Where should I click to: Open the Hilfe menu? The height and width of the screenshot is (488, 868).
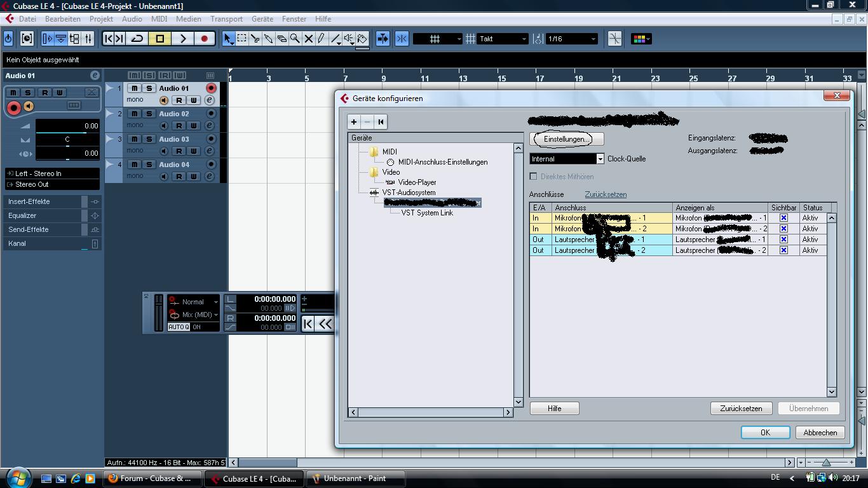[323, 19]
